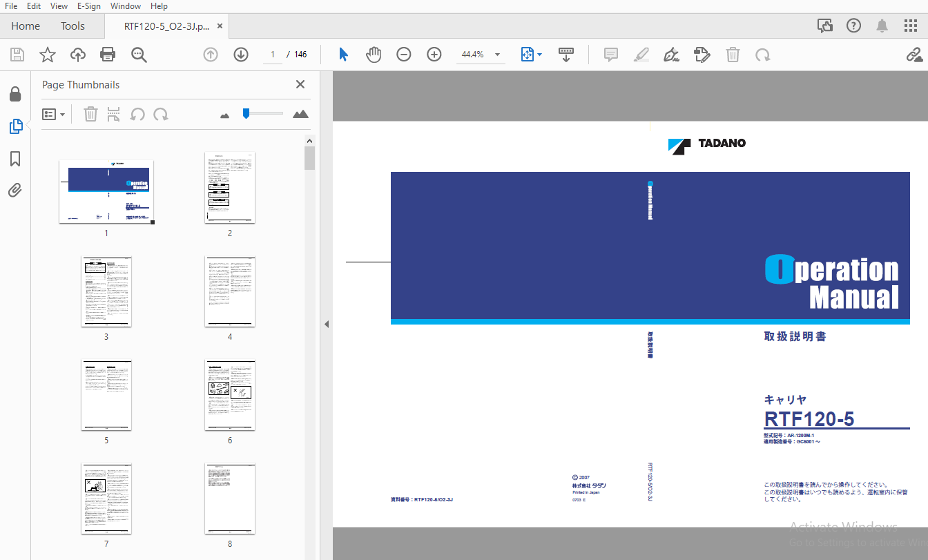Image resolution: width=928 pixels, height=560 pixels.
Task: Zoom out with minus circle
Action: [x=404, y=55]
